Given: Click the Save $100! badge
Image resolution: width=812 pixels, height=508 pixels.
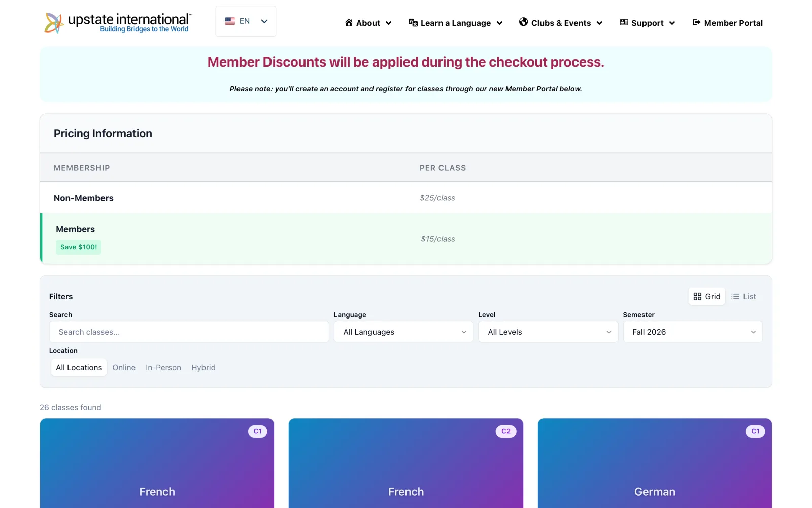Looking at the screenshot, I should coord(79,247).
